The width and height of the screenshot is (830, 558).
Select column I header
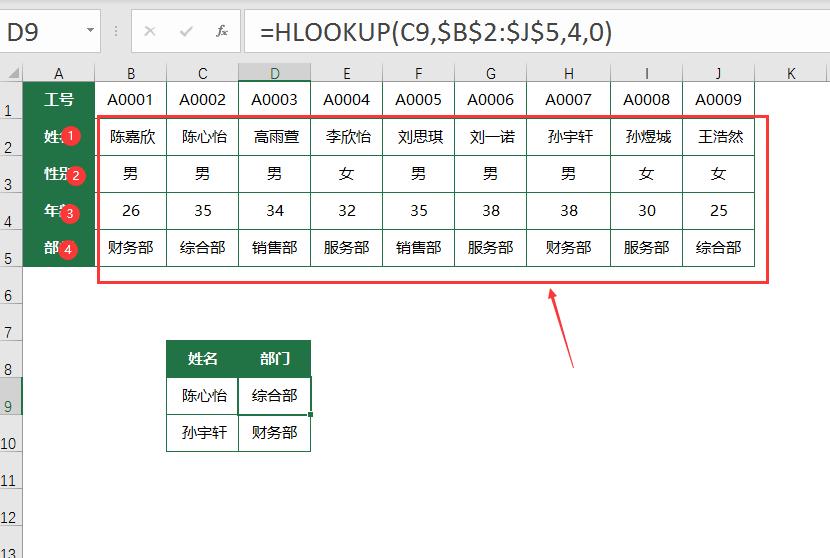coord(647,73)
